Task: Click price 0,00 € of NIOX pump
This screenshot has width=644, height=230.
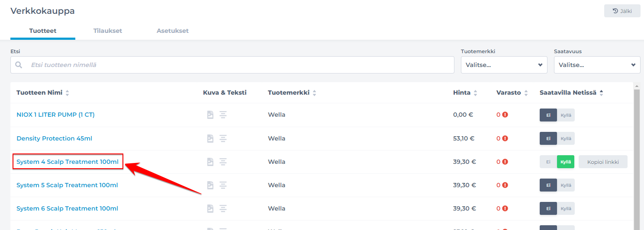Action: [464, 115]
